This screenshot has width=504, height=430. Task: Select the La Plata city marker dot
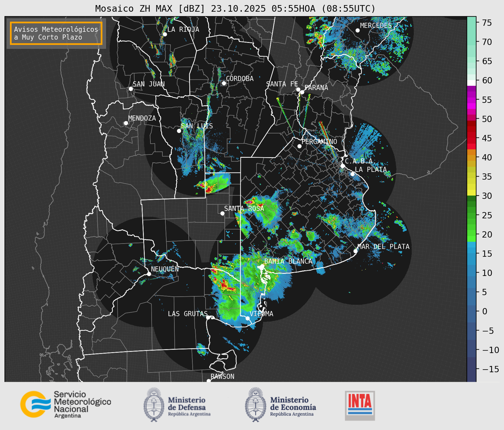pyautogui.click(x=353, y=174)
